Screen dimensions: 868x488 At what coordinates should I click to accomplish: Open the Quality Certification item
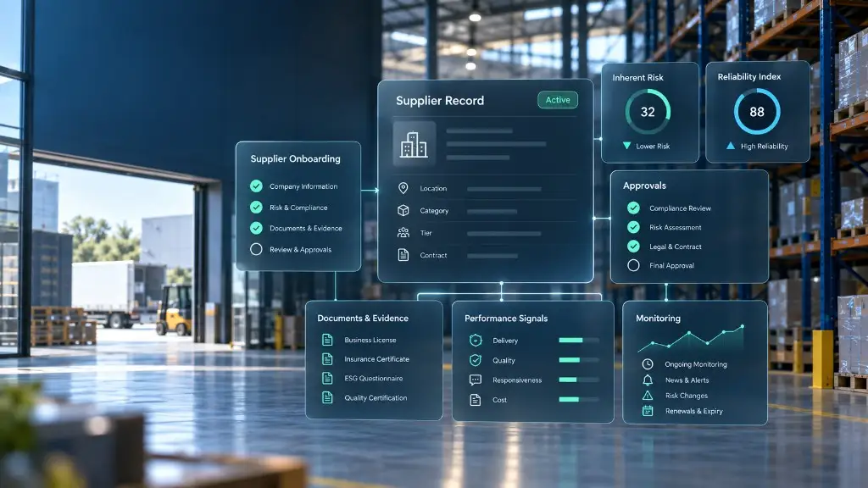click(x=376, y=398)
